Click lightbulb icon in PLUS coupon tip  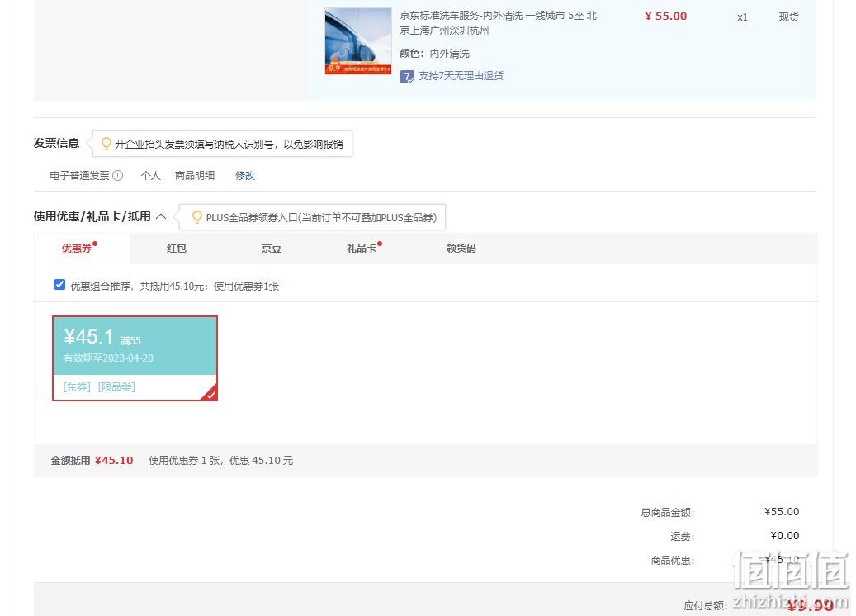[197, 217]
